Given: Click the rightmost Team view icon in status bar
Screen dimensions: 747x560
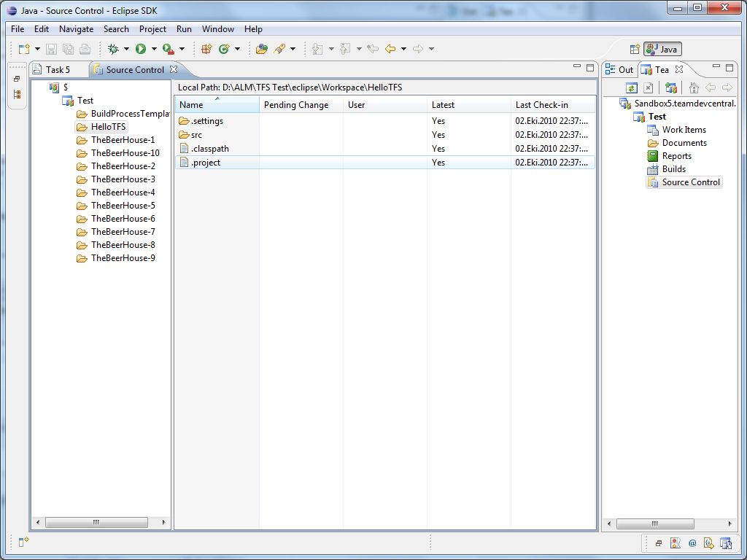Looking at the screenshot, I should 726,542.
